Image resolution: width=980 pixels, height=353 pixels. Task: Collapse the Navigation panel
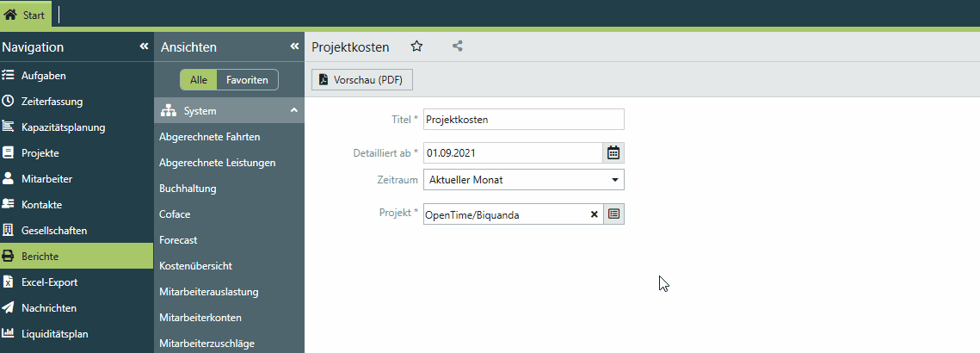(144, 46)
